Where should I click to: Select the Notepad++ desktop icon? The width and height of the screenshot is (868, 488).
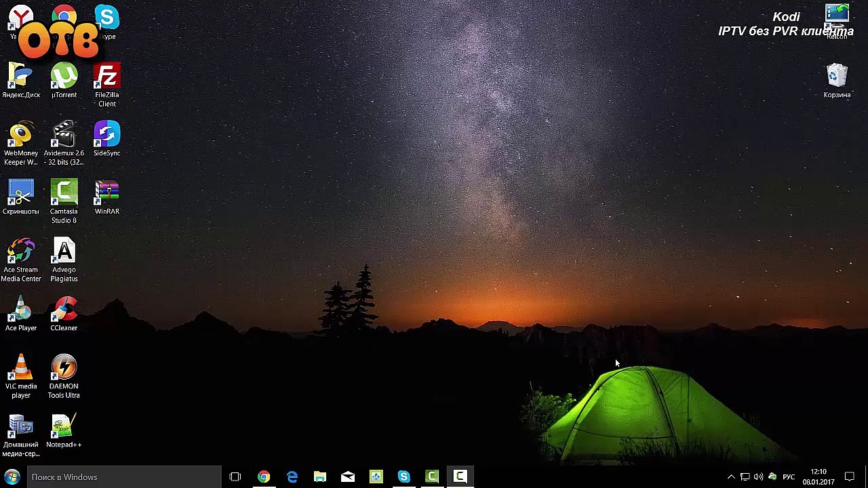[x=64, y=430]
